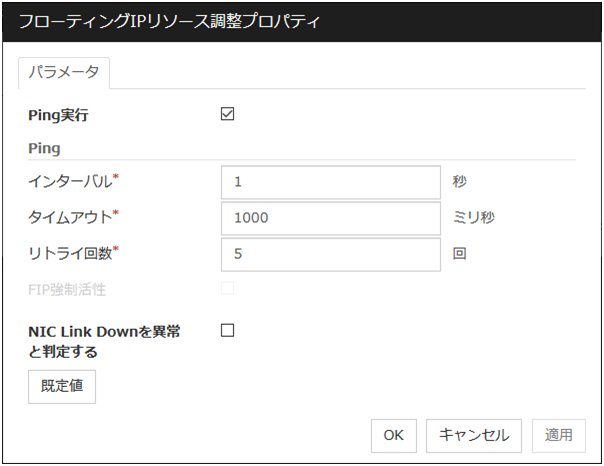
Task: Click the 適用 button
Action: click(x=558, y=435)
